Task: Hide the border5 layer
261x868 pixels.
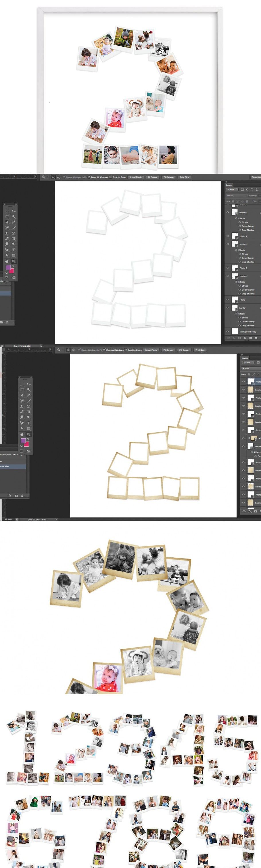Action: tap(227, 212)
